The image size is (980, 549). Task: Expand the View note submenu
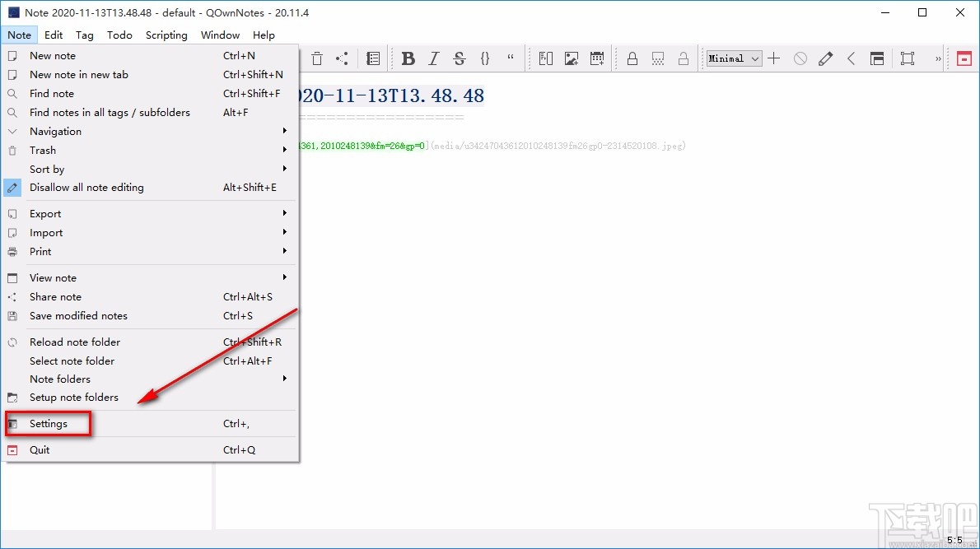point(150,277)
